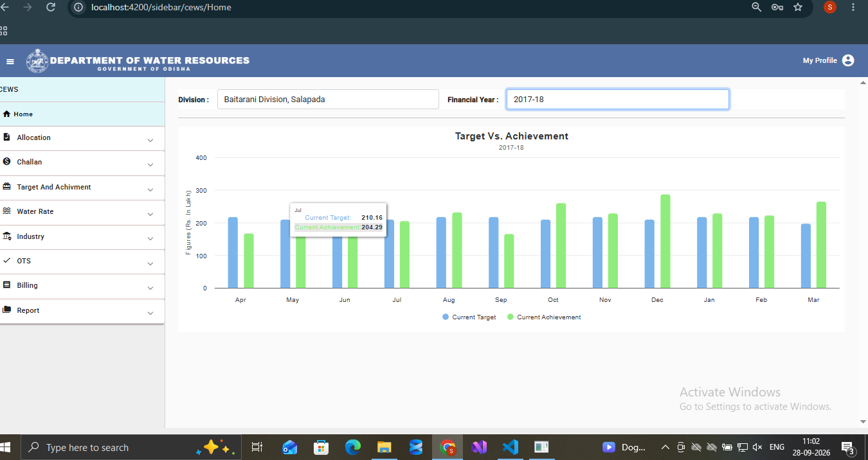Toggle Current Target series in chart legend

click(x=469, y=317)
